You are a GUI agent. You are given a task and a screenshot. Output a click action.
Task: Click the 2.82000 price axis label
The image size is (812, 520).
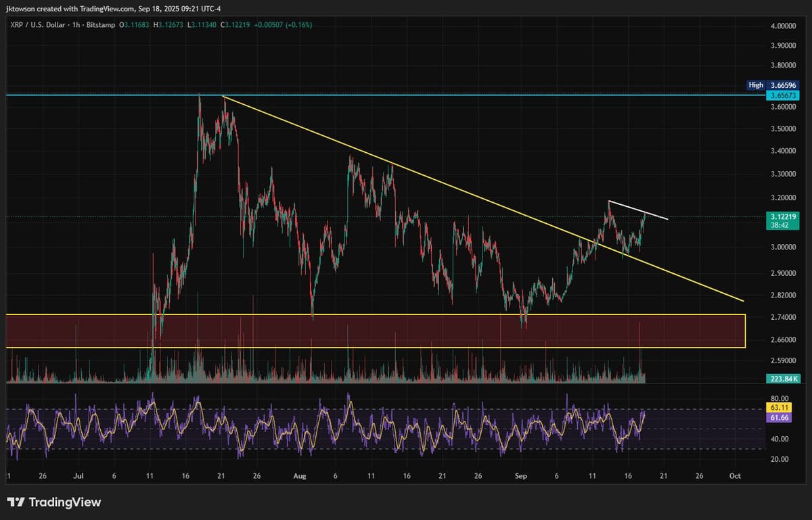[783, 296]
